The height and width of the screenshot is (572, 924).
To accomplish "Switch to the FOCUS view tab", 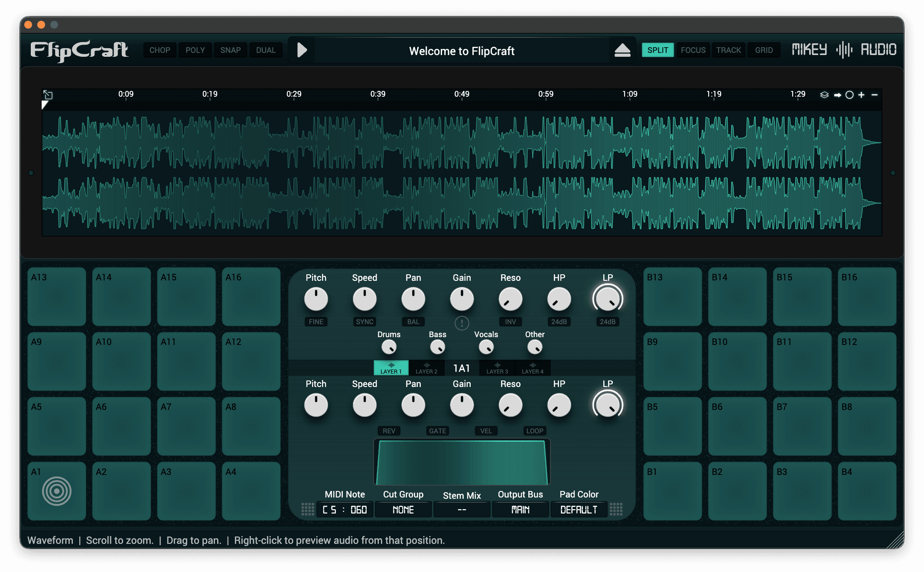I will pos(693,50).
